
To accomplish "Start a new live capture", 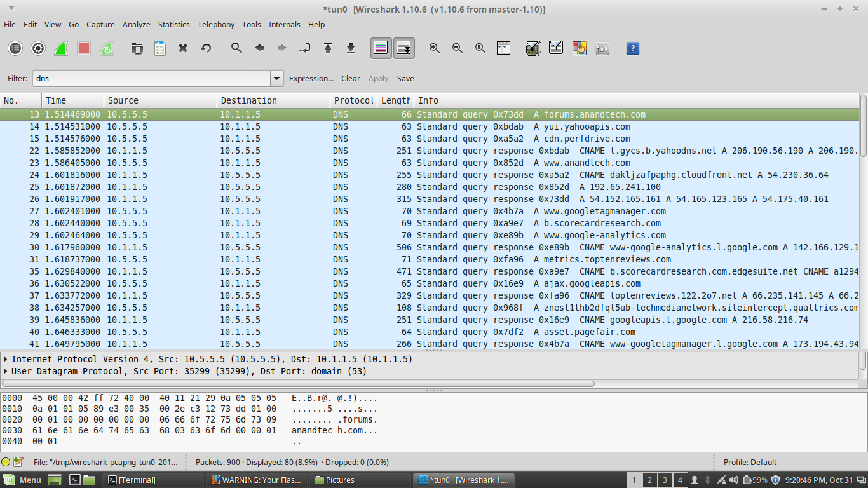I will 61,48.
